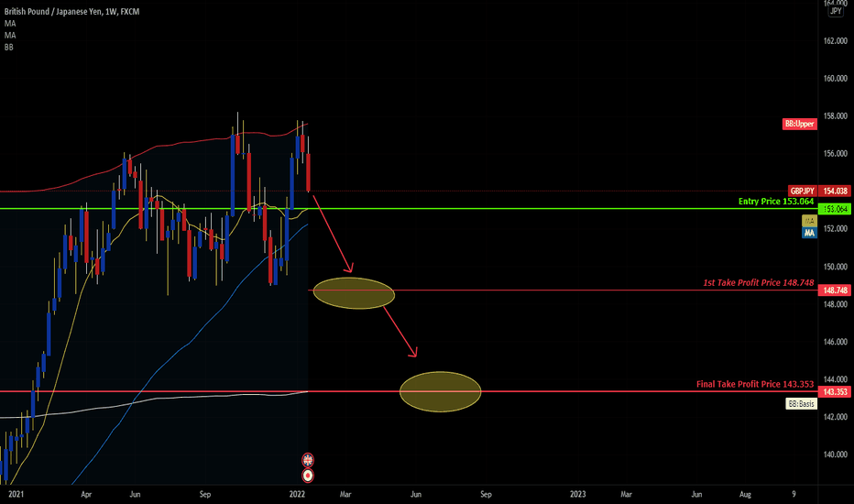Viewport: 854px width, 504px height.
Task: Open the JPY currency selector on the price scale
Action: tap(836, 11)
